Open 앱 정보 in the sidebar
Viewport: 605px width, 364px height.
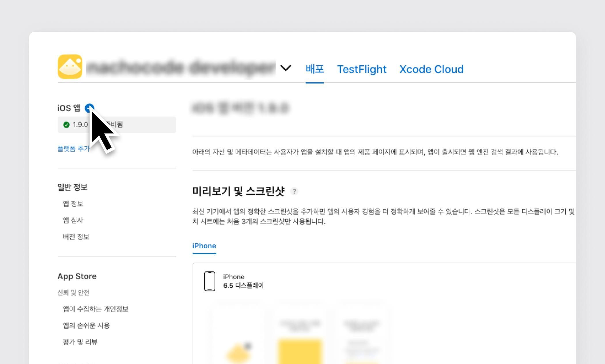73,204
